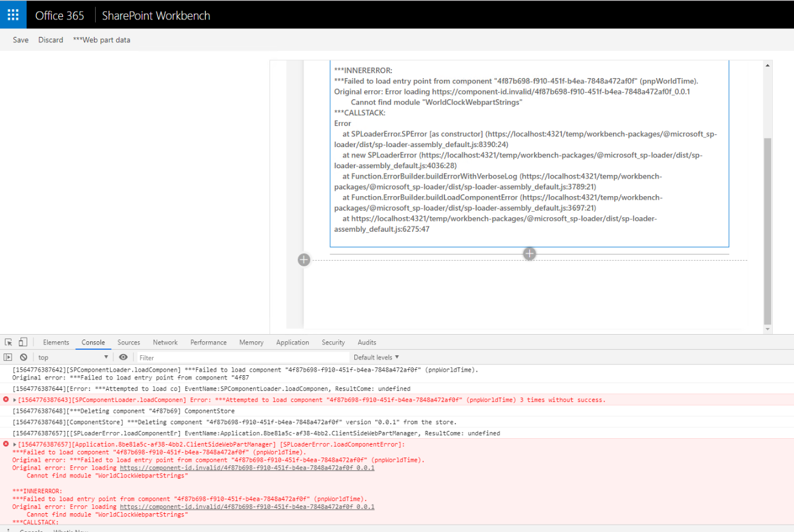This screenshot has height=532, width=794.
Task: Click the Office 365 link
Action: click(x=59, y=16)
